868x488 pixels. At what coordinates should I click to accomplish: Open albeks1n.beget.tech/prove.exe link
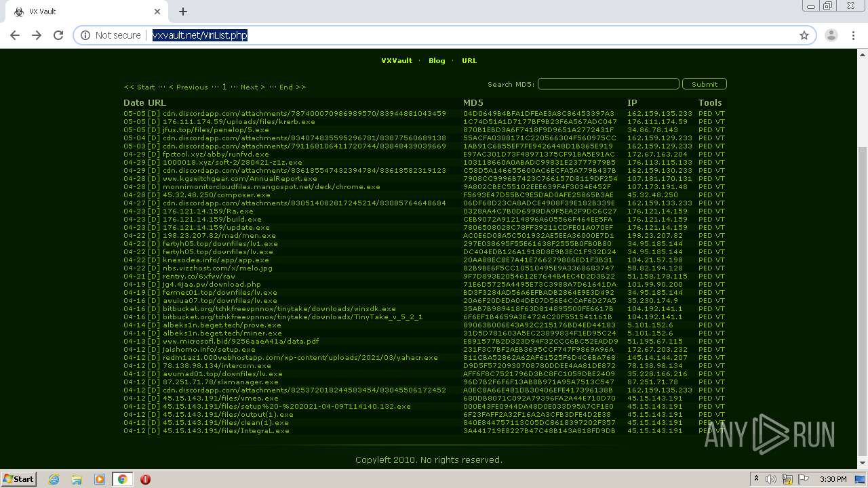(x=222, y=325)
